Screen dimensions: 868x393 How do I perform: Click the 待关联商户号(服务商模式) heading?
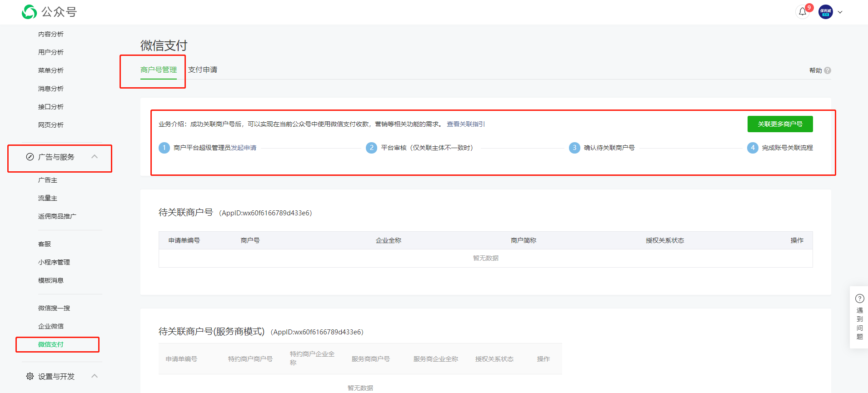point(212,332)
